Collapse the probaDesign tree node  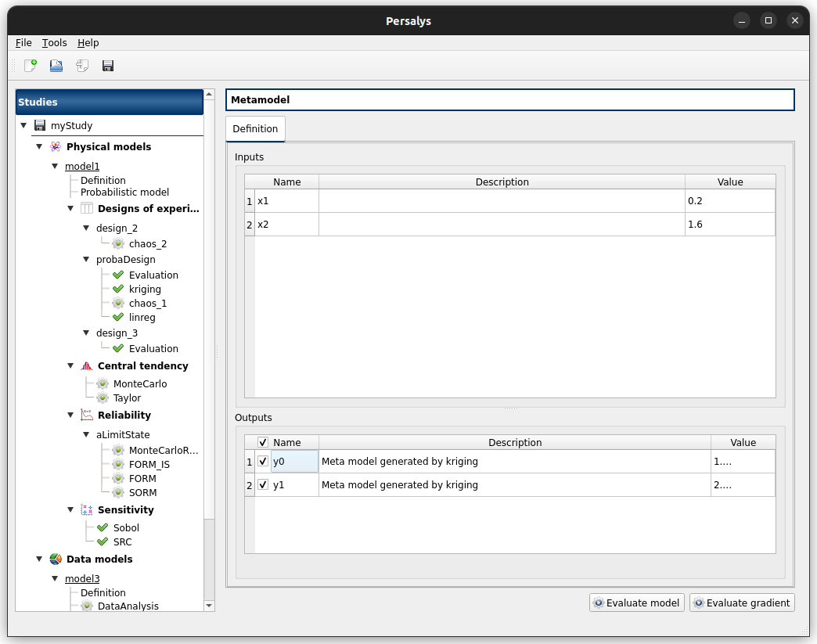pyautogui.click(x=86, y=260)
